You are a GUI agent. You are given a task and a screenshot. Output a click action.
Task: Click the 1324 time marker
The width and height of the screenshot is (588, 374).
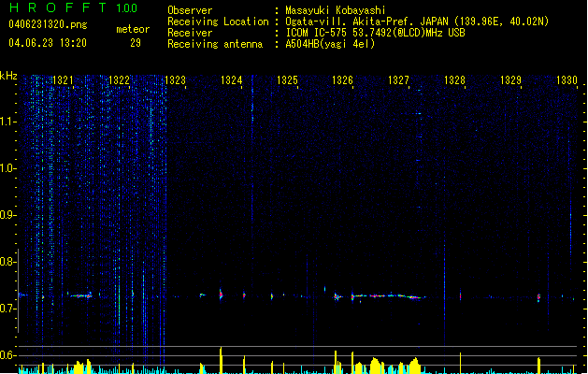click(x=231, y=80)
